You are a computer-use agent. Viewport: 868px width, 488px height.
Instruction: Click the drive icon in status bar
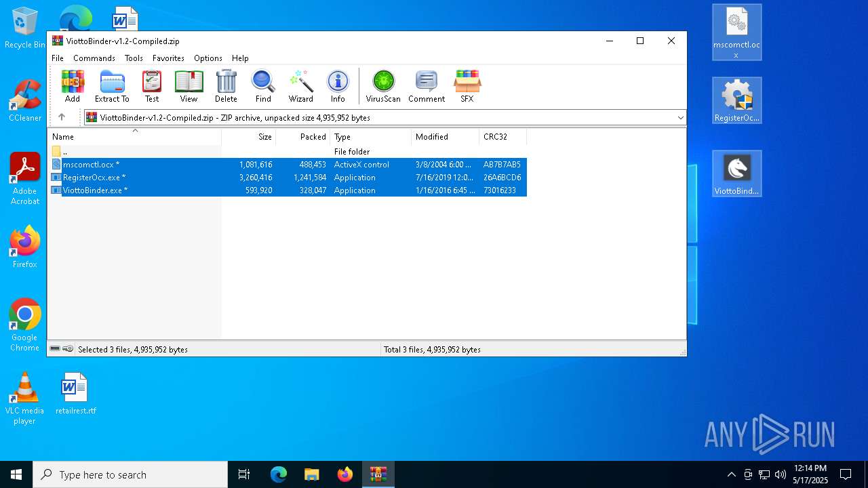point(55,349)
